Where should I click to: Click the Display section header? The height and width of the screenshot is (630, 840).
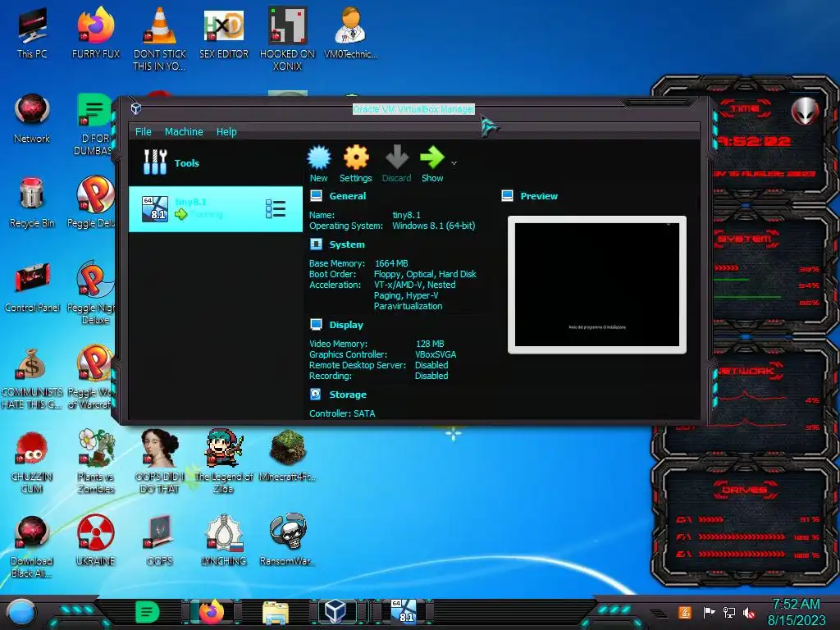[346, 325]
